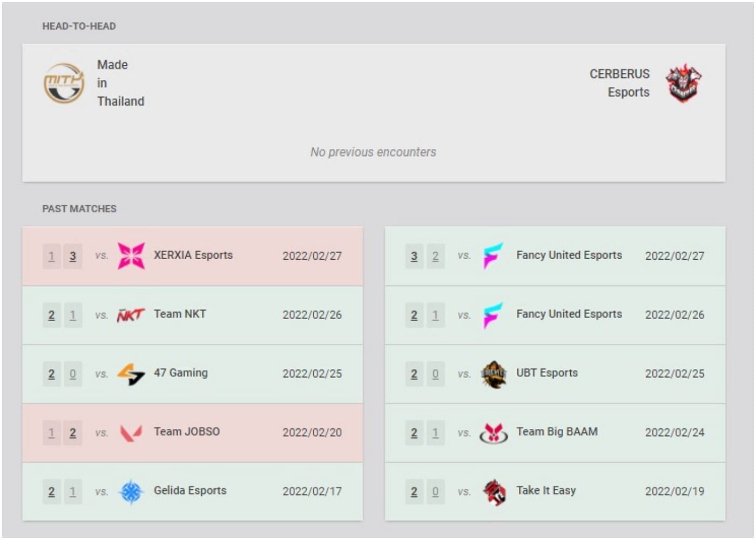756x540 pixels.
Task: Click the Take It Easy logo
Action: click(x=494, y=492)
